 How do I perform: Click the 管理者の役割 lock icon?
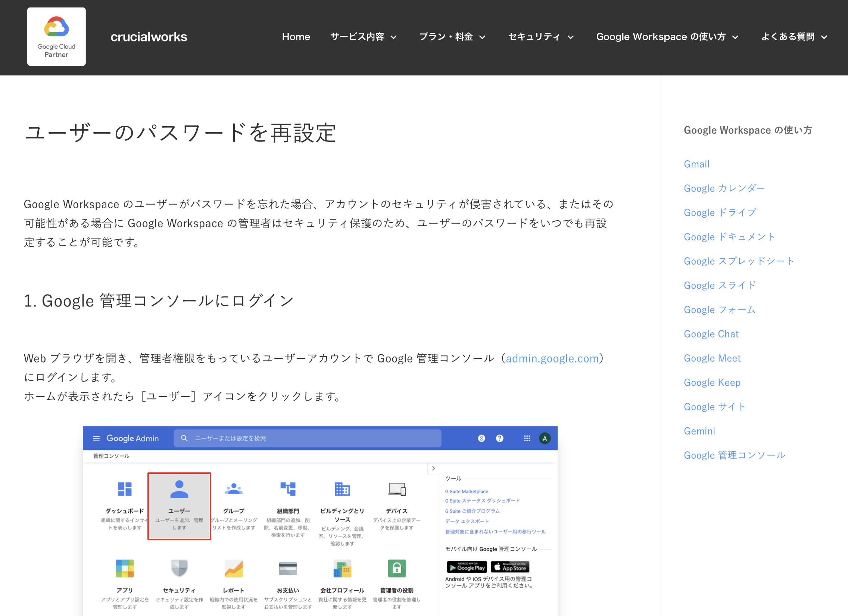397,568
